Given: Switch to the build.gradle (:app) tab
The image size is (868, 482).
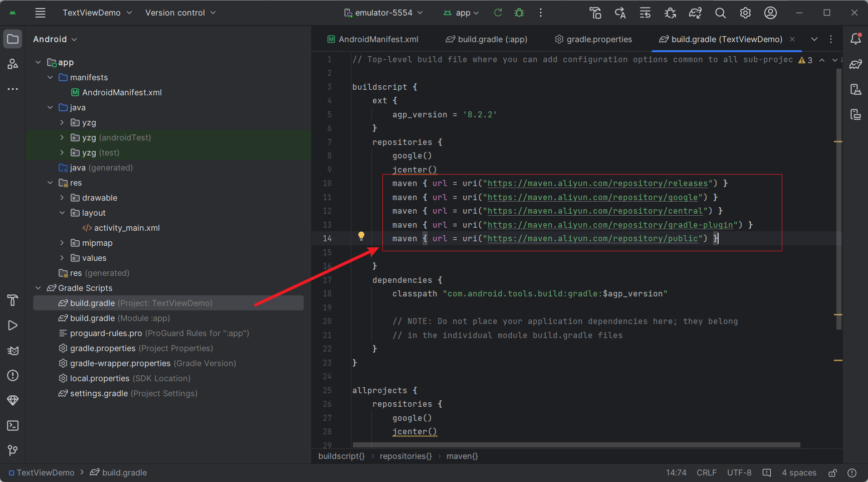Looking at the screenshot, I should [x=487, y=39].
